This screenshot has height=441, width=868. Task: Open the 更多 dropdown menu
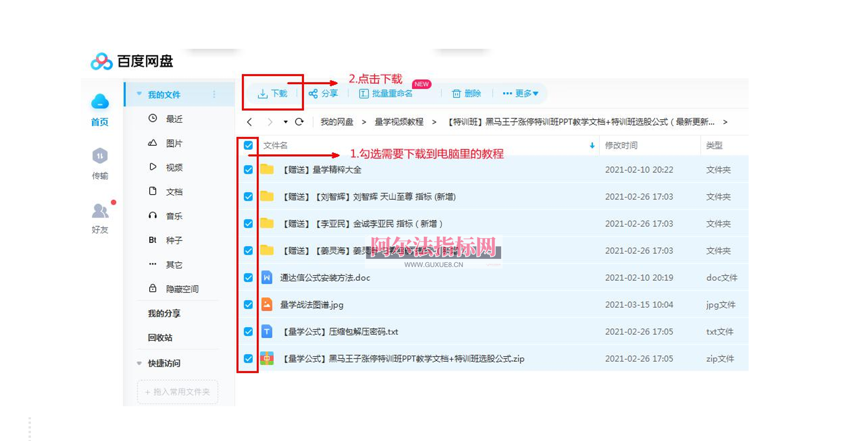[521, 93]
